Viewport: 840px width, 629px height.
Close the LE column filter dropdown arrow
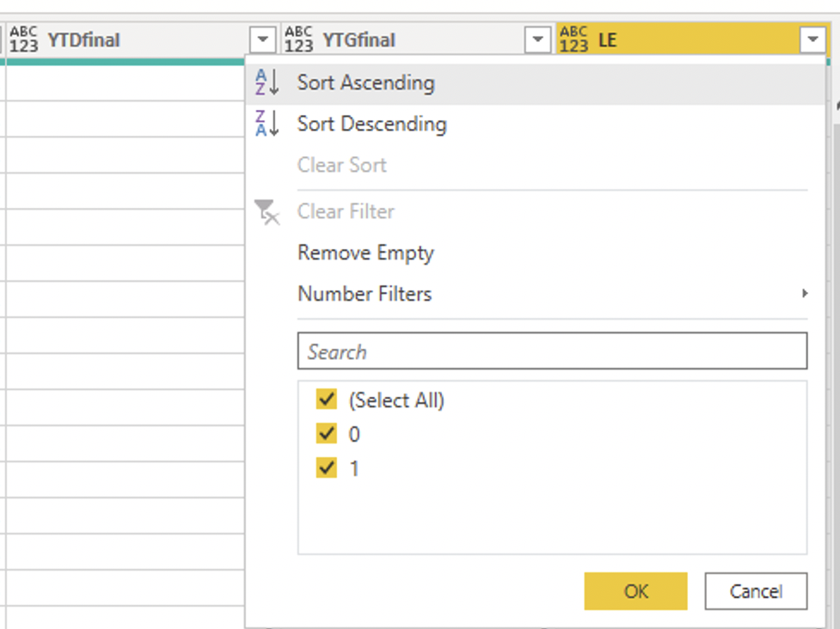[x=812, y=39]
